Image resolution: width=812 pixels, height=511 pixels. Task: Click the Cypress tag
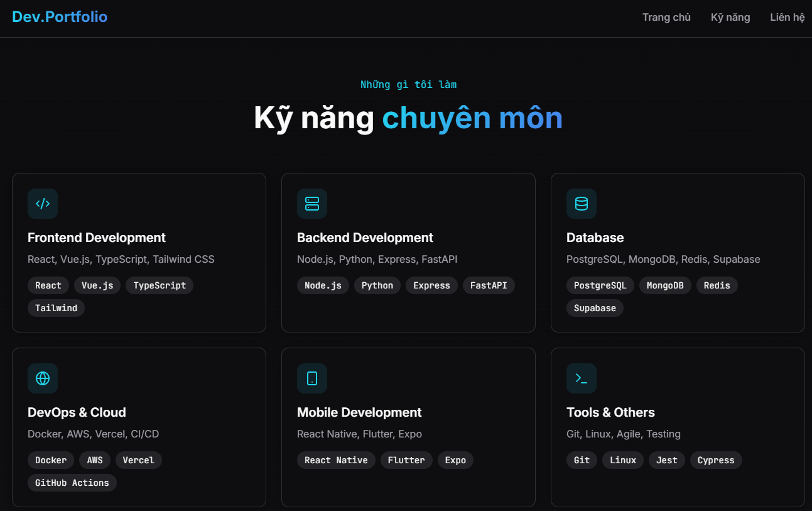click(x=716, y=459)
